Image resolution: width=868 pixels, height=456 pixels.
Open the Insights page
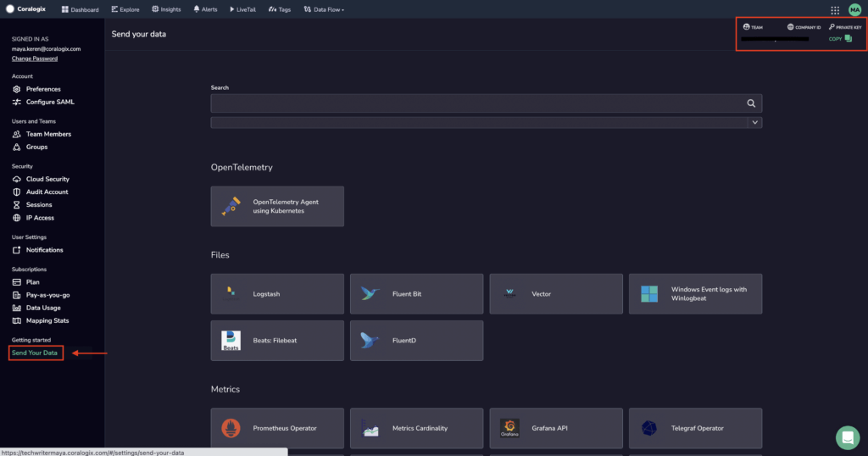(166, 9)
